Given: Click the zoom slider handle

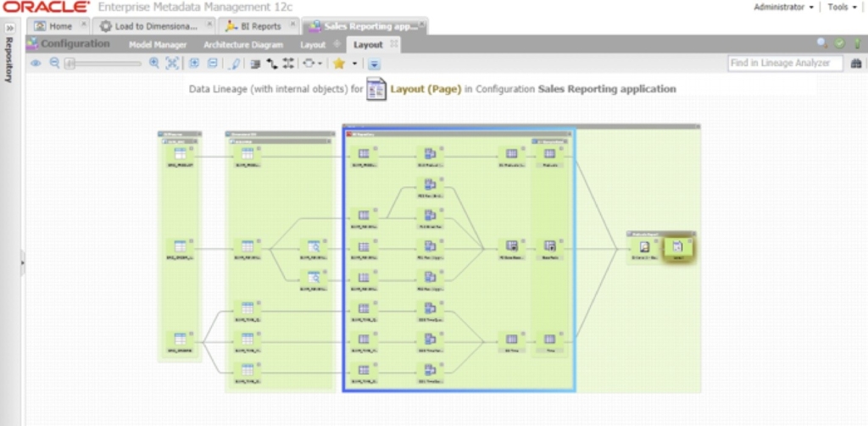Looking at the screenshot, I should [70, 64].
